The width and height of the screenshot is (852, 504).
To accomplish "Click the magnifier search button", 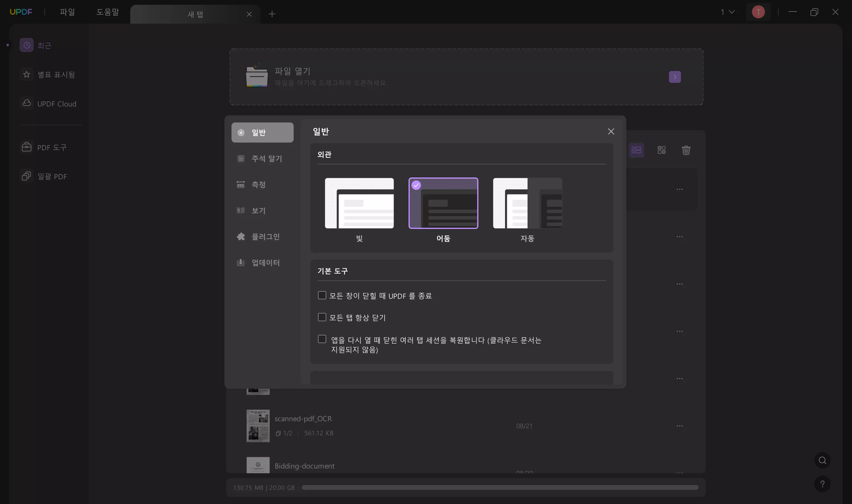I will pyautogui.click(x=822, y=460).
